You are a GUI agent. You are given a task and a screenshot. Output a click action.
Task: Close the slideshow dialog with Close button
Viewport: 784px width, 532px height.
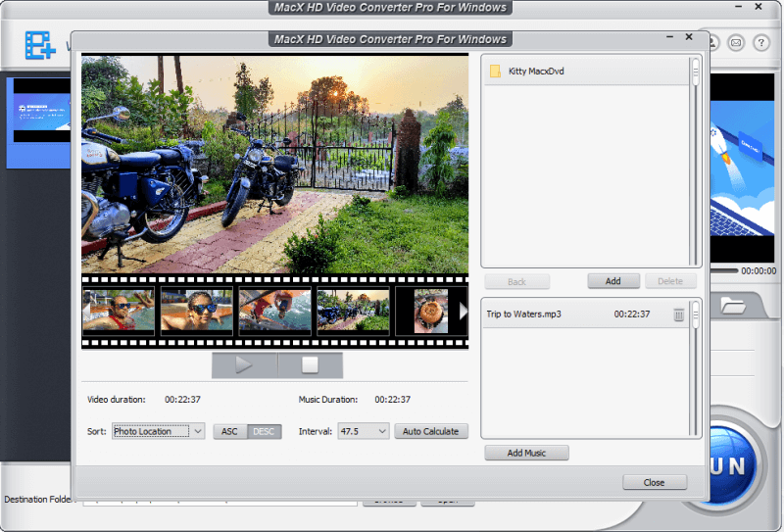tap(655, 482)
